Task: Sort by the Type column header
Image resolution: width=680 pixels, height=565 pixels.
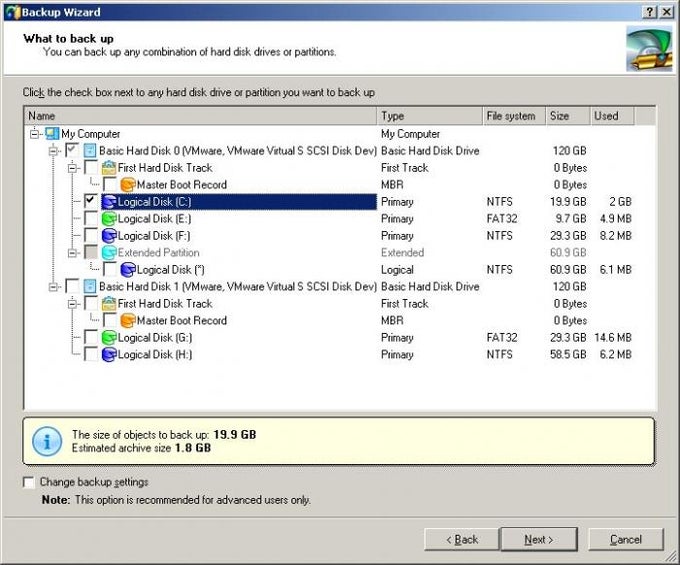Action: tap(430, 116)
